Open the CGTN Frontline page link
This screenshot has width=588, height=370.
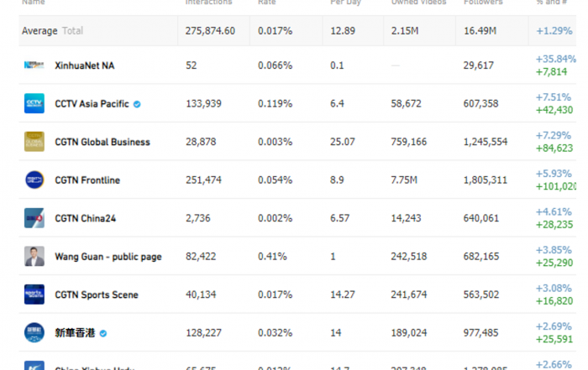click(87, 180)
